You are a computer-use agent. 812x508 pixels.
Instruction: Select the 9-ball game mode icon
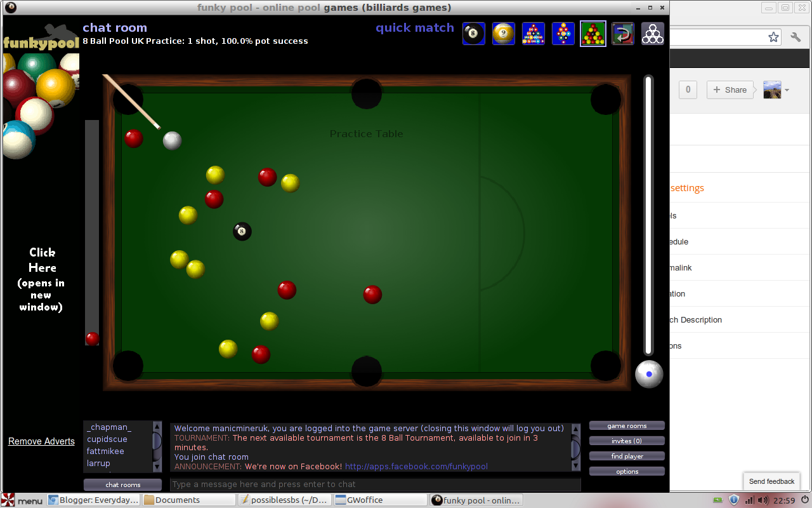click(504, 34)
